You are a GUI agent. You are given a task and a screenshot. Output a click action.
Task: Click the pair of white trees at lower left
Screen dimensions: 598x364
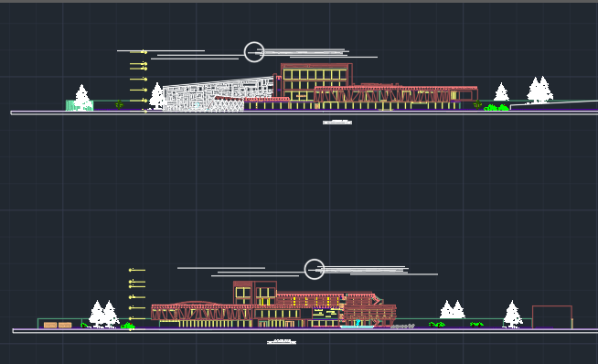[x=103, y=314]
